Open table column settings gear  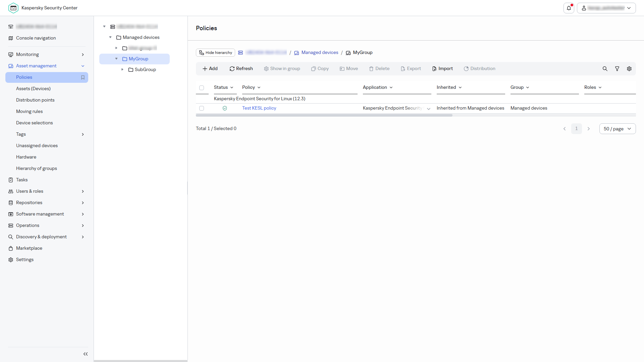pos(629,69)
